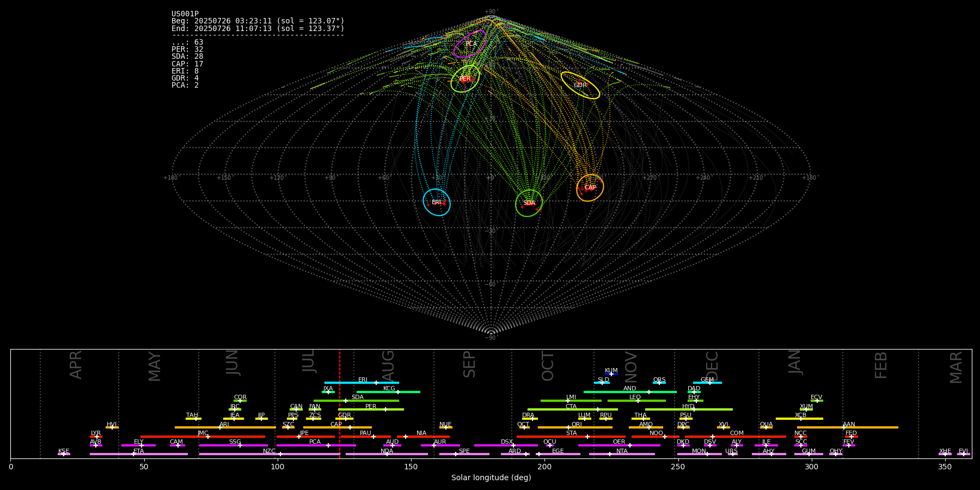Select the QUA shower bar in January
The height and width of the screenshot is (490, 980).
click(x=766, y=427)
